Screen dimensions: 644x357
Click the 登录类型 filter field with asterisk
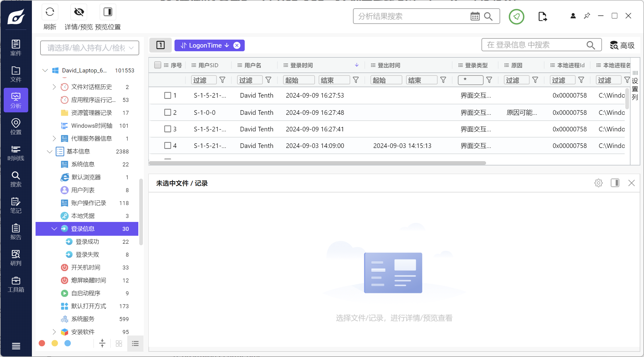coord(471,80)
